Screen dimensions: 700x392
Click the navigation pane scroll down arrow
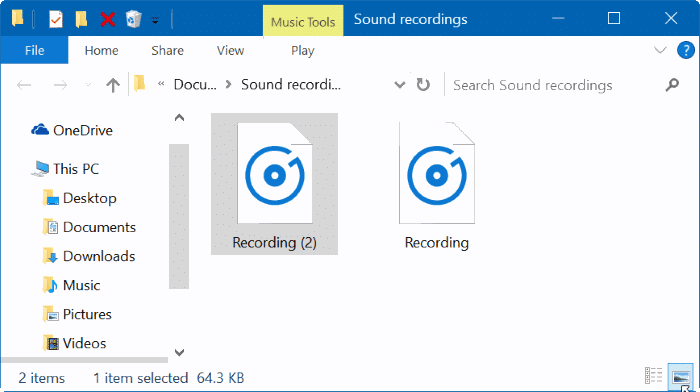[179, 352]
